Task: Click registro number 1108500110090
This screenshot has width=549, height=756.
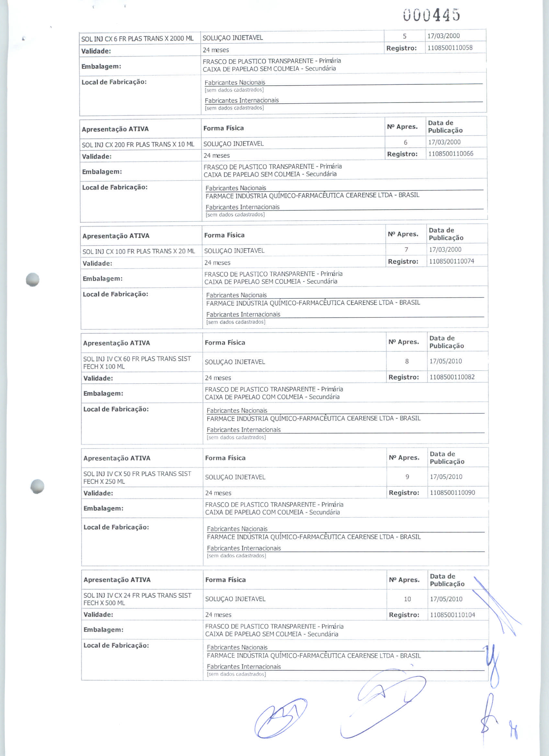Action: click(x=452, y=492)
